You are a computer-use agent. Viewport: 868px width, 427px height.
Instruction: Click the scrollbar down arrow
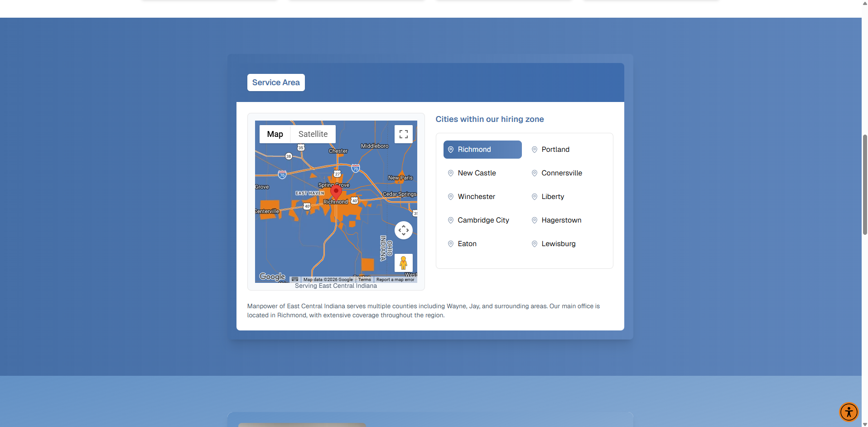point(864,424)
